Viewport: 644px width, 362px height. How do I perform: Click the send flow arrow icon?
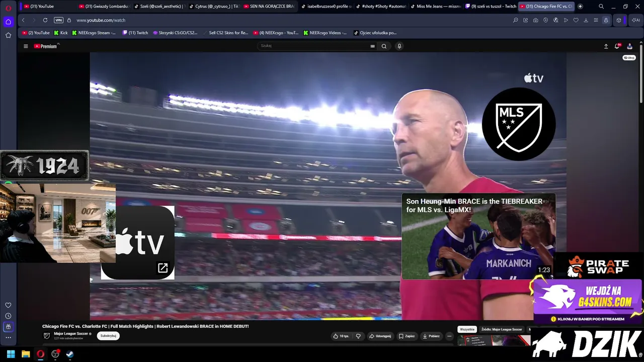[566, 20]
